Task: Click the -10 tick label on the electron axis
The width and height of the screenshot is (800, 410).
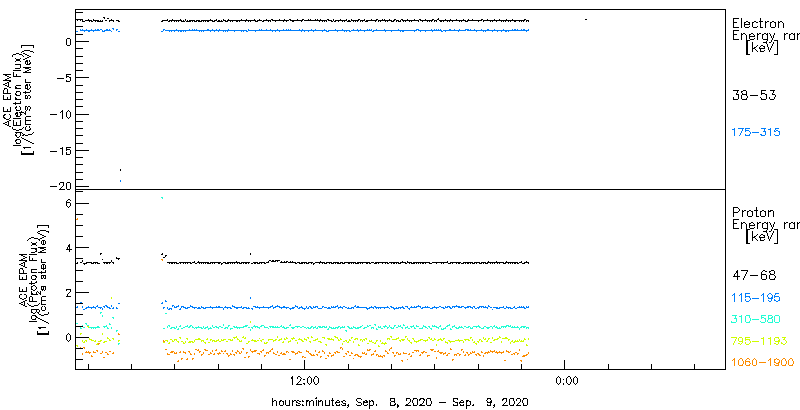Action: [63, 115]
